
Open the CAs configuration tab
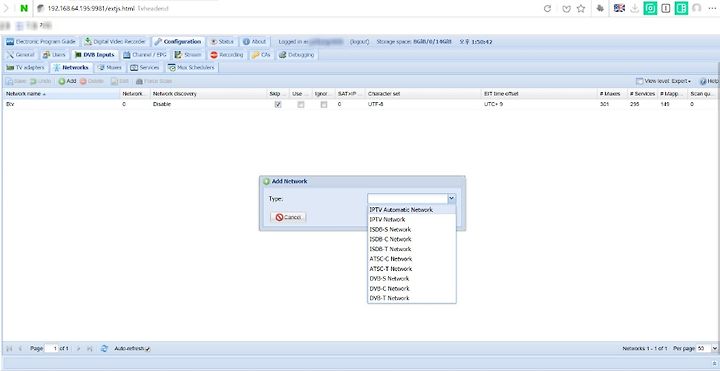click(x=261, y=55)
